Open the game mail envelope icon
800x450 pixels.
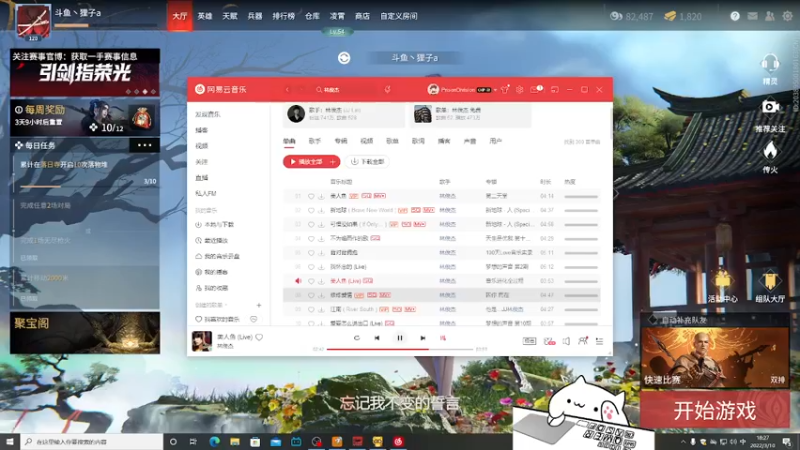(x=752, y=16)
